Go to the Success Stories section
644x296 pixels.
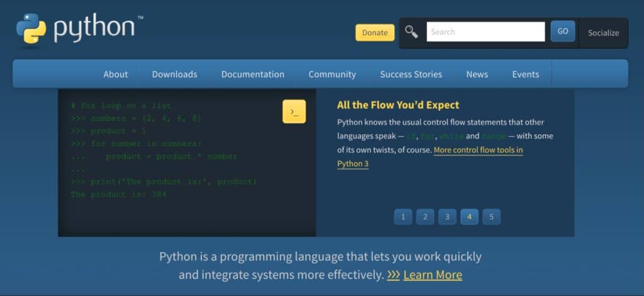pos(411,74)
